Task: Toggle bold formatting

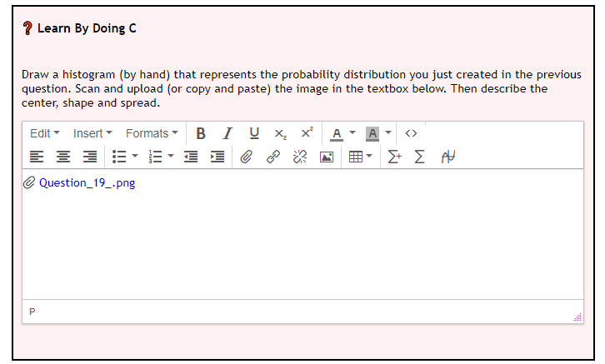Action: tap(201, 133)
